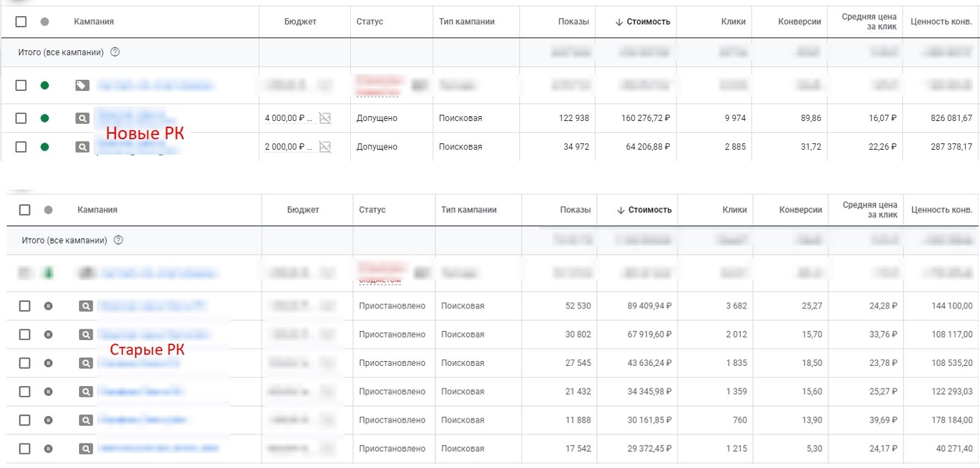Click the crossed shared-budget icon beside the 4 000,00 ₽ budget
Screen dimensions: 980x468
[326, 118]
